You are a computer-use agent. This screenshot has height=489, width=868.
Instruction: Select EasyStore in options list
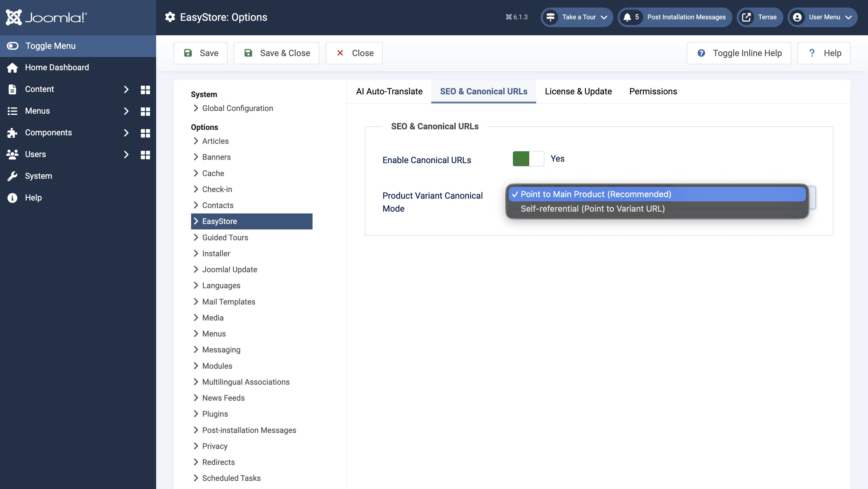[x=251, y=221]
